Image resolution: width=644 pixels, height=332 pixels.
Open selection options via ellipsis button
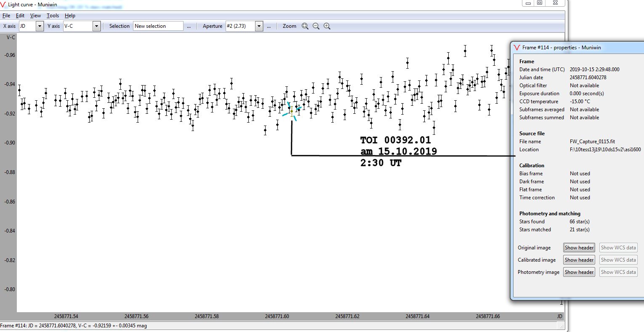(x=189, y=26)
